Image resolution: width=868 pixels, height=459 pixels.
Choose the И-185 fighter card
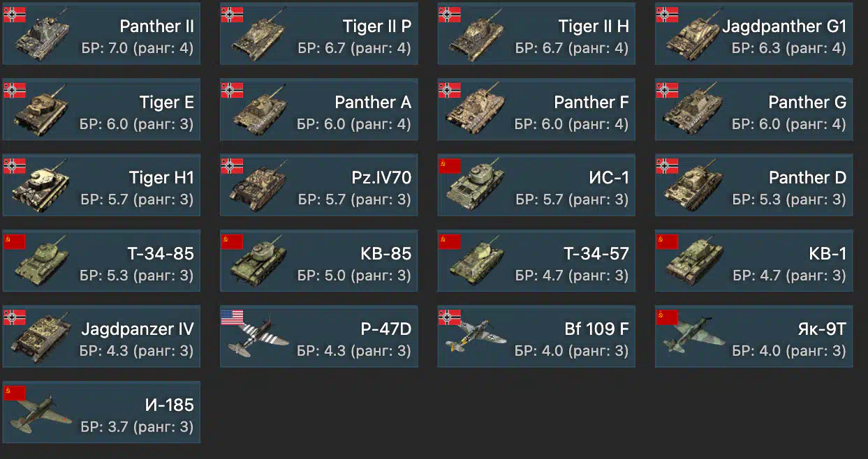coord(101,412)
